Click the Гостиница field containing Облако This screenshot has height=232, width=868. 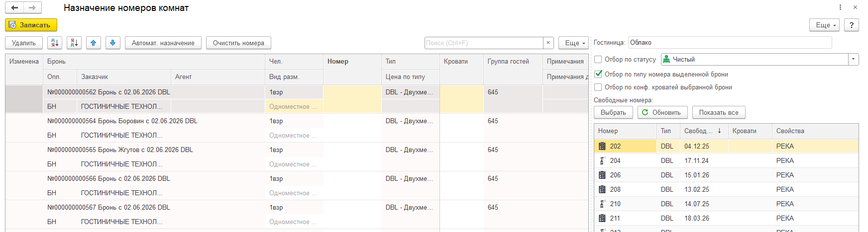730,43
